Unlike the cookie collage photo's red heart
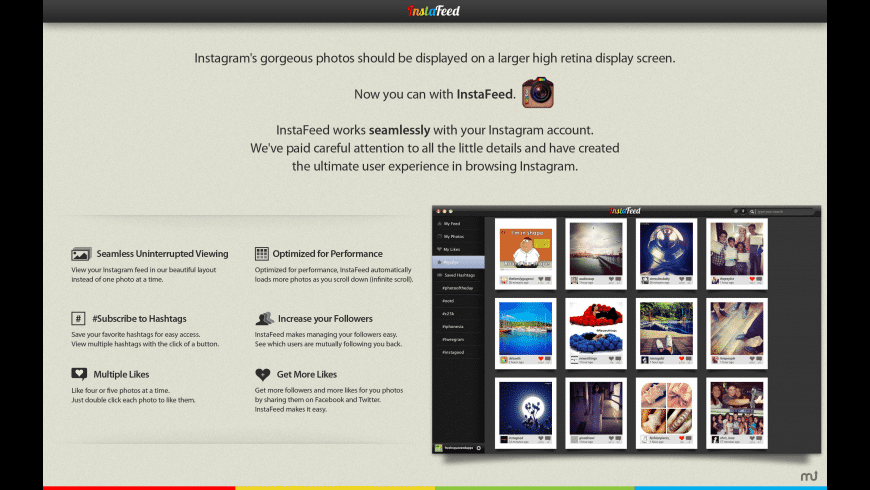This screenshot has height=490, width=870. click(681, 438)
